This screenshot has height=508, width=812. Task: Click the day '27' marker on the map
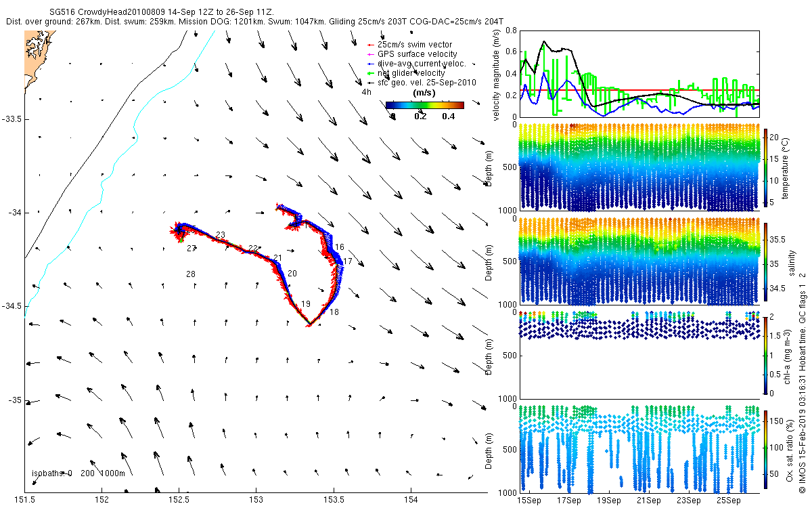coord(191,249)
